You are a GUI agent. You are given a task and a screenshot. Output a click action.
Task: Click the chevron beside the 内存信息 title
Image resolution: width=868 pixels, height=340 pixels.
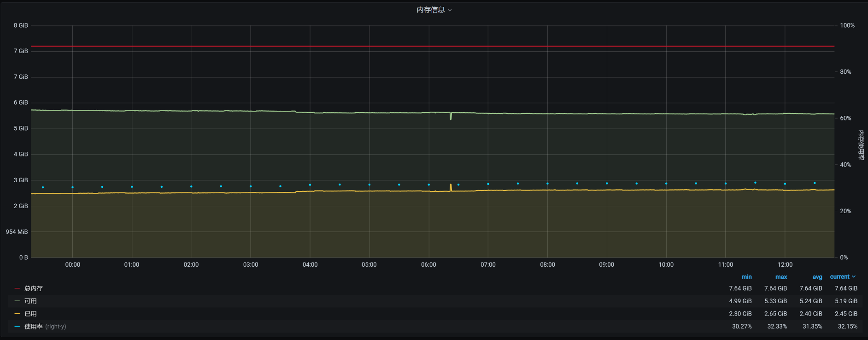pyautogui.click(x=450, y=10)
